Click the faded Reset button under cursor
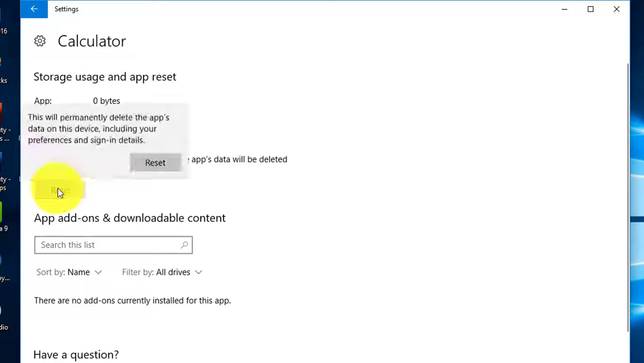 point(60,191)
